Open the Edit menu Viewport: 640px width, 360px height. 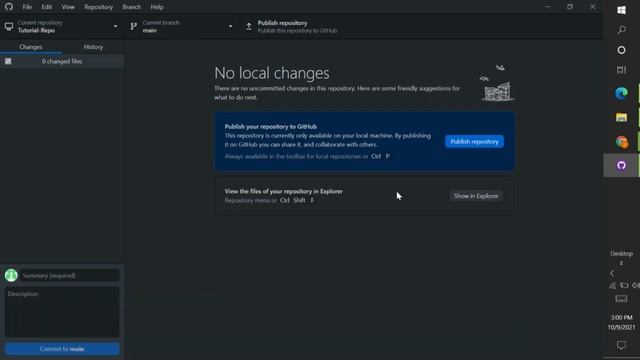47,7
